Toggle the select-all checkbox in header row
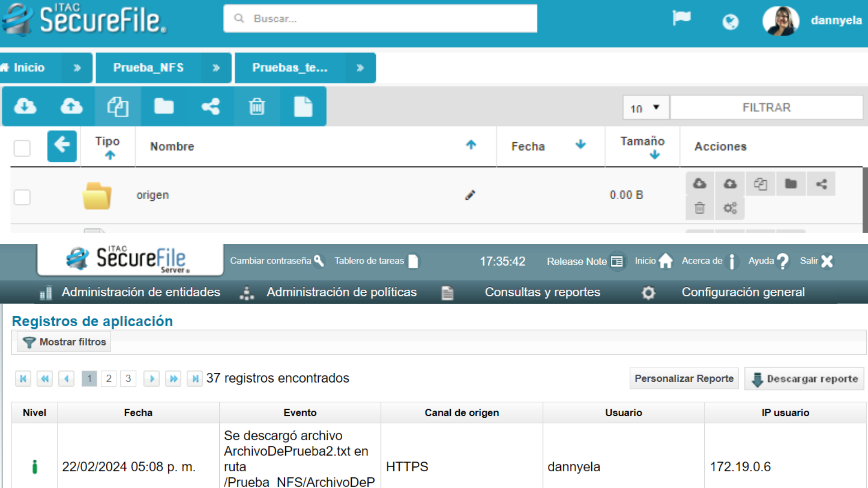The image size is (868, 488). (22, 148)
